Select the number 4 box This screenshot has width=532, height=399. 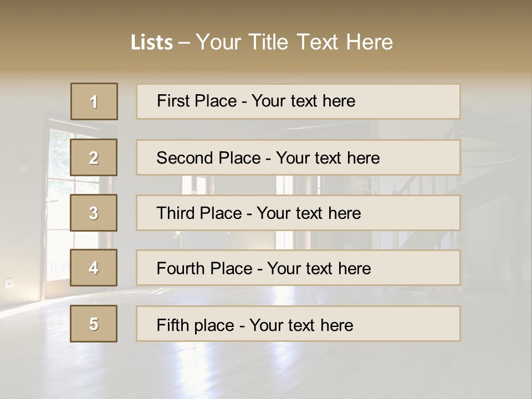94,268
